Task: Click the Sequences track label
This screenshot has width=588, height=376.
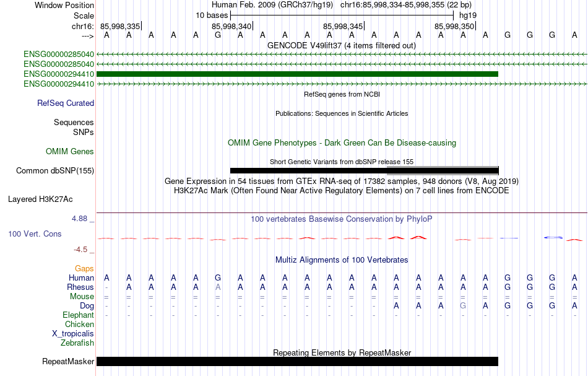Action: pyautogui.click(x=74, y=122)
